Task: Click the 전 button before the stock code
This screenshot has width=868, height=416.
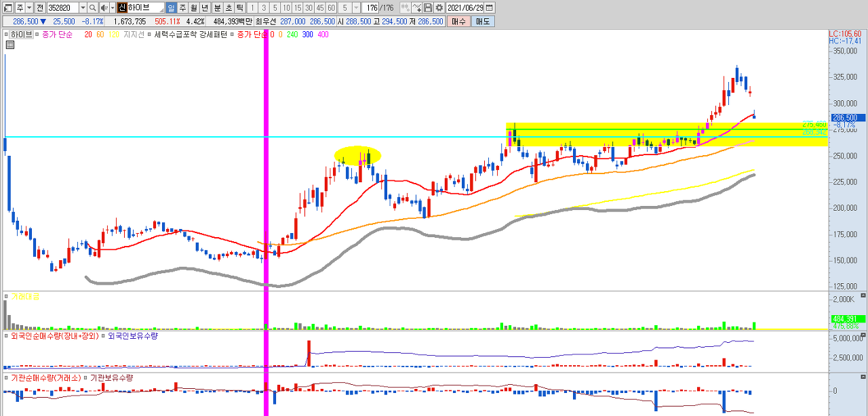Action: [39, 7]
